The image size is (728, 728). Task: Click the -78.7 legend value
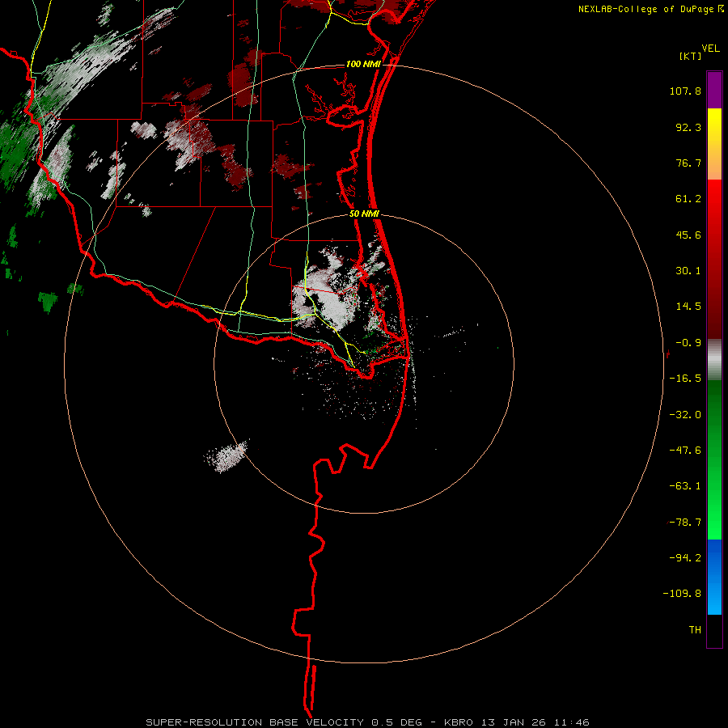pos(685,523)
